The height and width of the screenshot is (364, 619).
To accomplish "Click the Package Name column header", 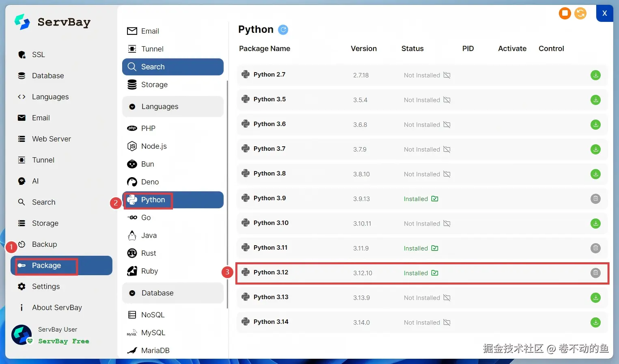I will (265, 49).
